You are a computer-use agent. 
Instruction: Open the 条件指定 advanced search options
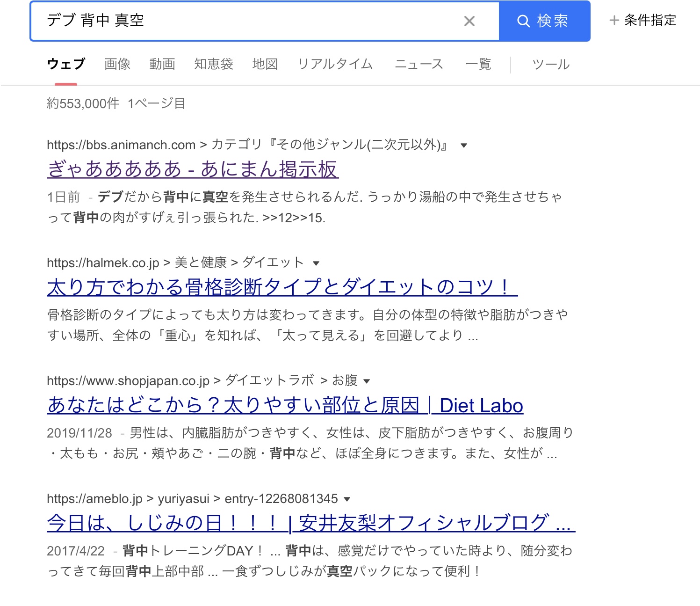pos(643,20)
